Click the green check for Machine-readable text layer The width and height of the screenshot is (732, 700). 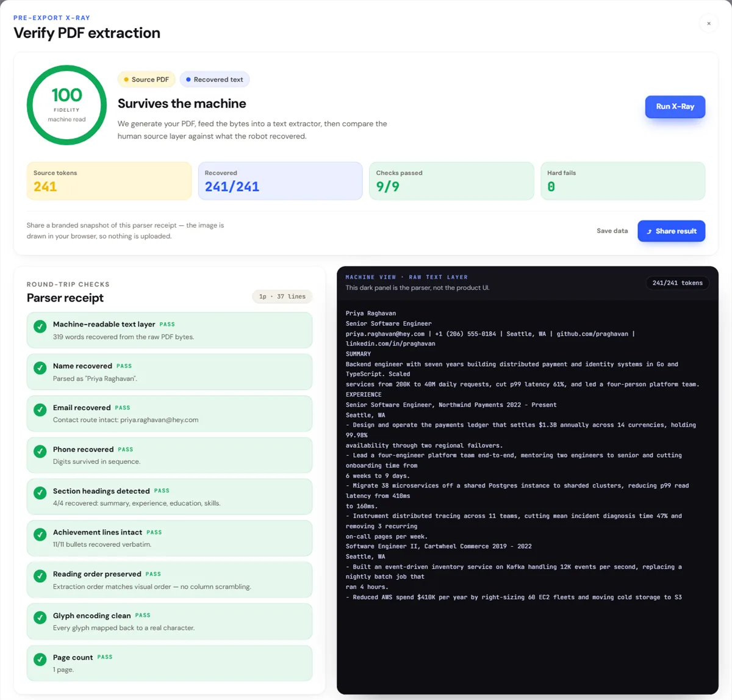point(40,327)
